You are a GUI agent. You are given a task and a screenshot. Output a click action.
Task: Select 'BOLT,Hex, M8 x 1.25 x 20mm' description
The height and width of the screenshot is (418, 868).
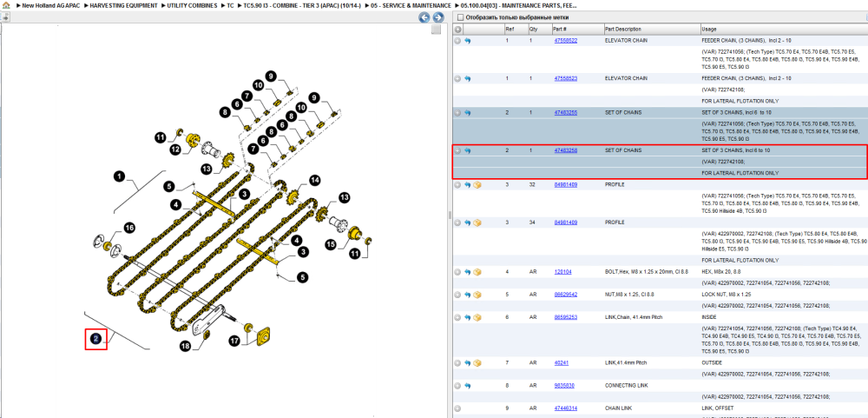click(647, 272)
